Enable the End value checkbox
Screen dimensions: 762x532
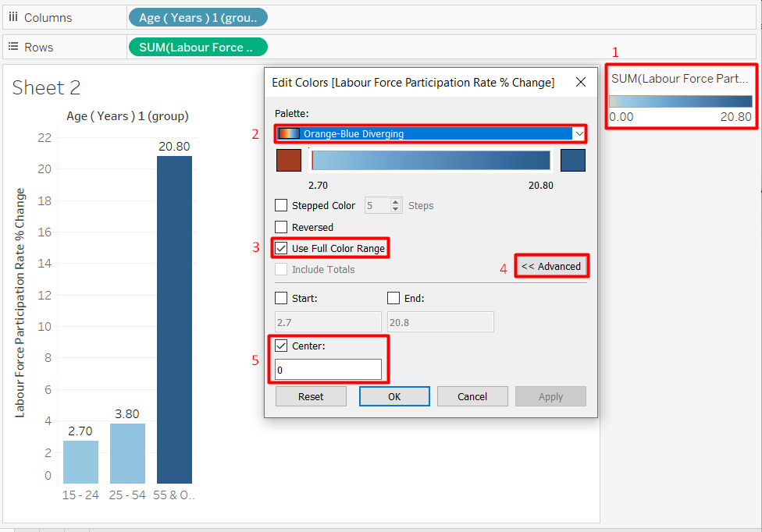393,298
